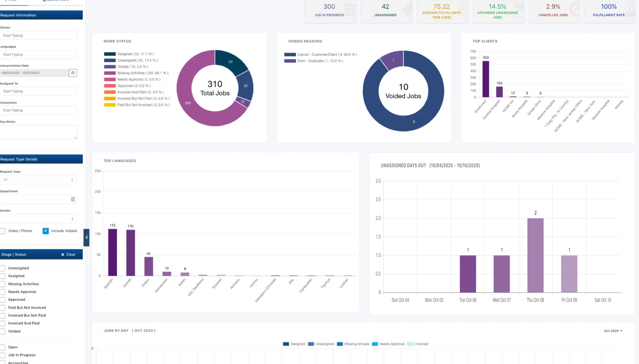Viewport: 639px width, 364px height.
Task: Click the Assigned legend marker in Work Status
Action: [110, 54]
